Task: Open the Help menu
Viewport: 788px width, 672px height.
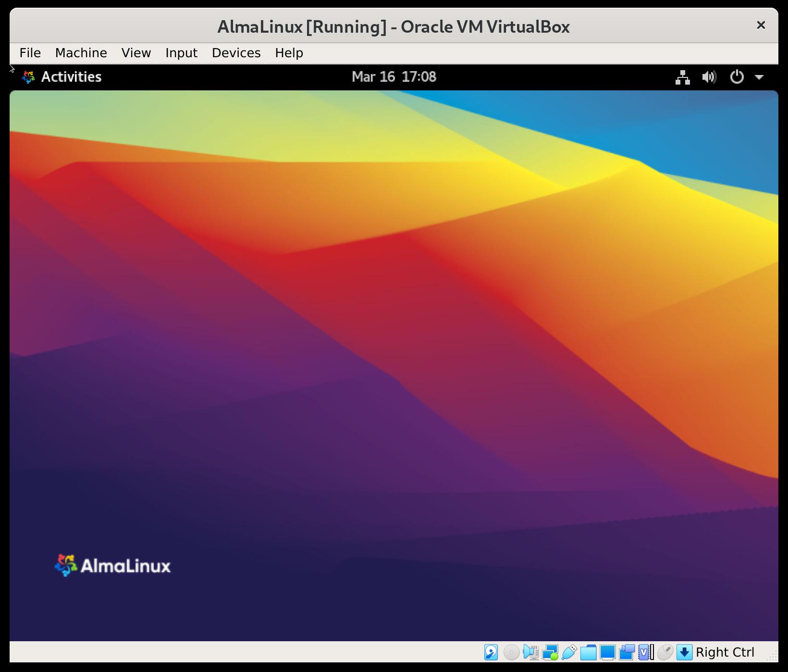Action: (289, 53)
